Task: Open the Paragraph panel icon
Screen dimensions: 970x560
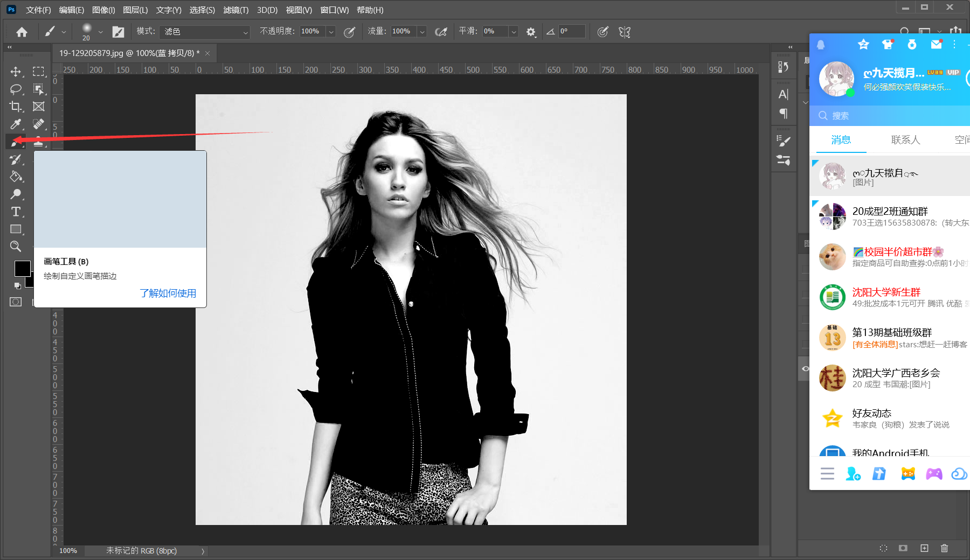Action: coord(784,113)
